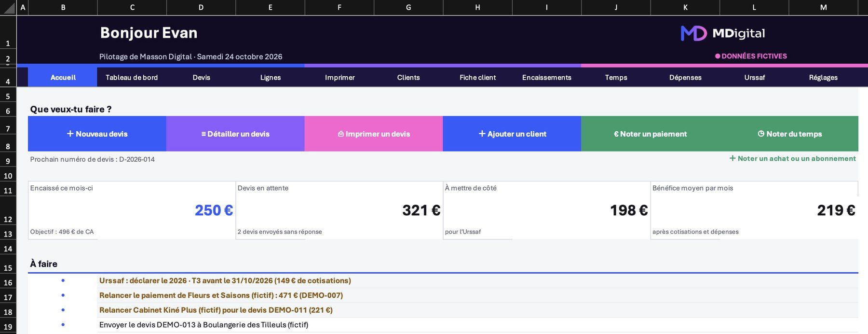Select column M header
Screen dimensions: 868x334
pos(823,7)
